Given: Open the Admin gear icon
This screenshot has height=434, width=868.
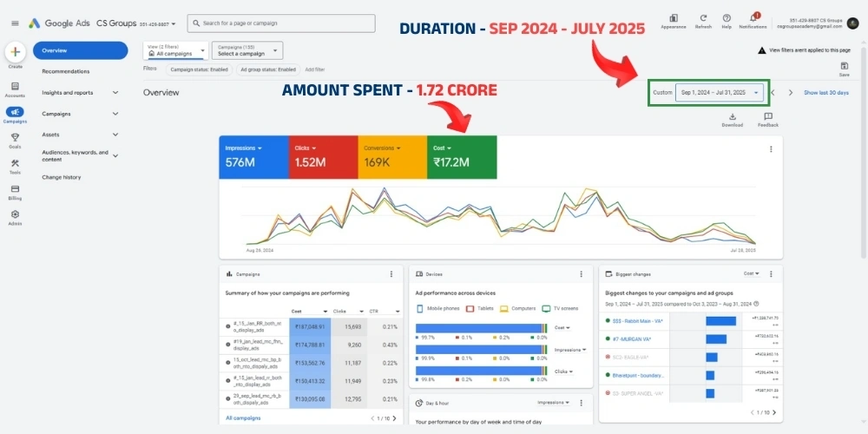Looking at the screenshot, I should click(15, 214).
